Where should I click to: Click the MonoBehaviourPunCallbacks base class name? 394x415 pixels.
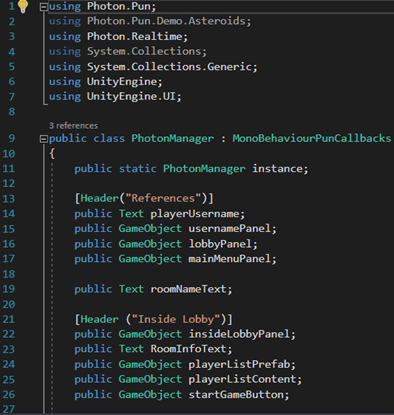pyautogui.click(x=312, y=138)
